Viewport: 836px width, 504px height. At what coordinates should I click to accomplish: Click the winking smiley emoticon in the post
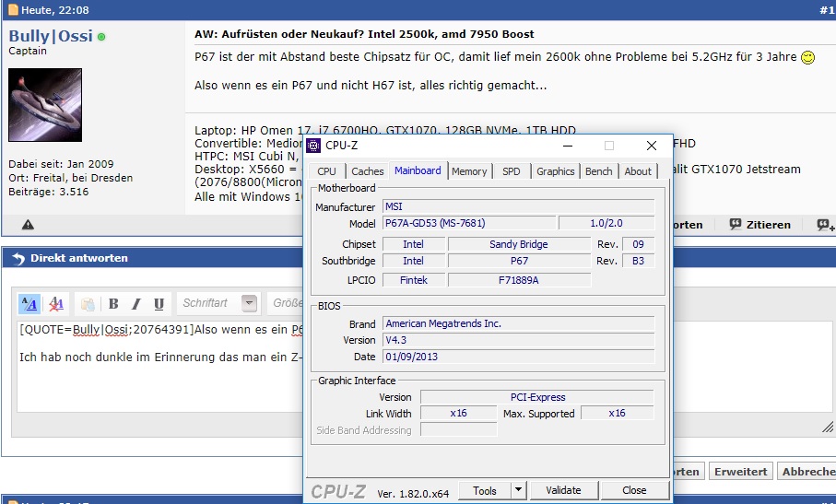[x=807, y=57]
